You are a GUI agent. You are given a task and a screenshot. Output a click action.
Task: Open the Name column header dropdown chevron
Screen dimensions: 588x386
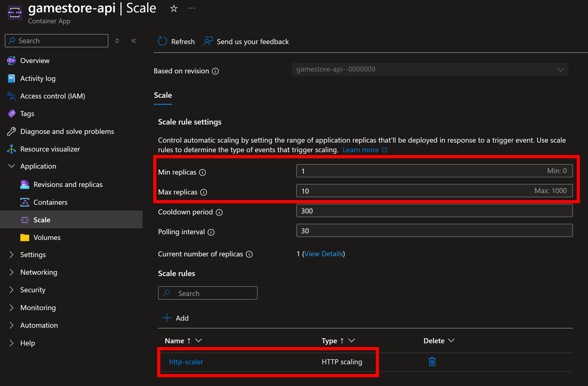198,340
